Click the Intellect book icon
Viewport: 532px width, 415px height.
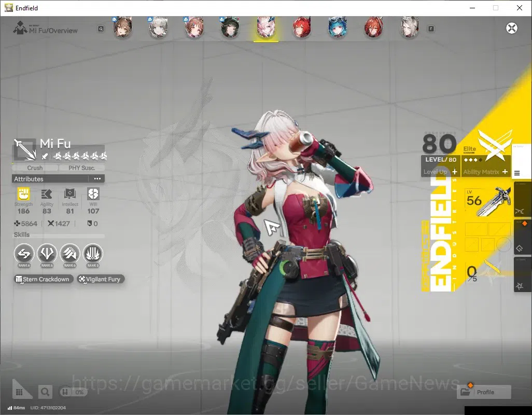point(70,194)
